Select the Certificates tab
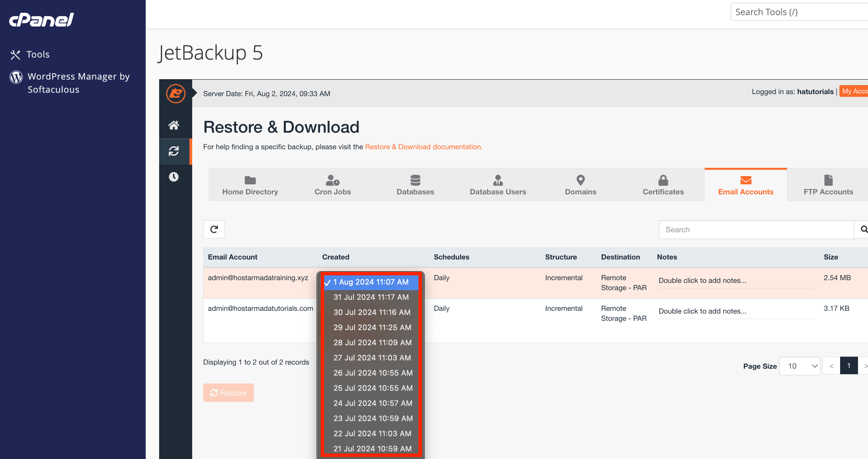The height and width of the screenshot is (459, 868). pos(663,185)
